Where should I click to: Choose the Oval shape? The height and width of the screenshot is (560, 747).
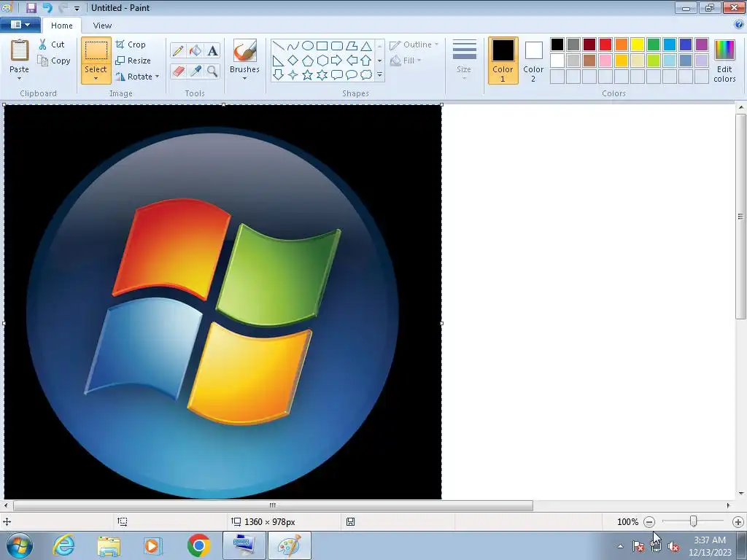pos(308,46)
